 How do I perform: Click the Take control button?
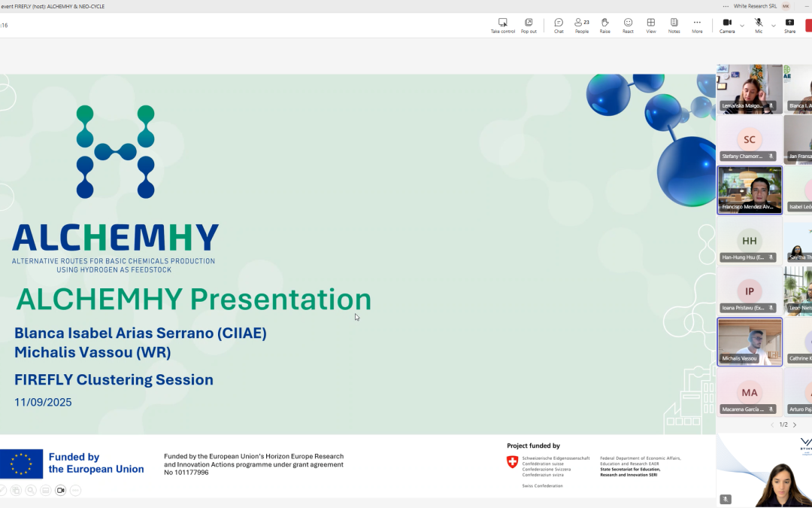[502, 26]
